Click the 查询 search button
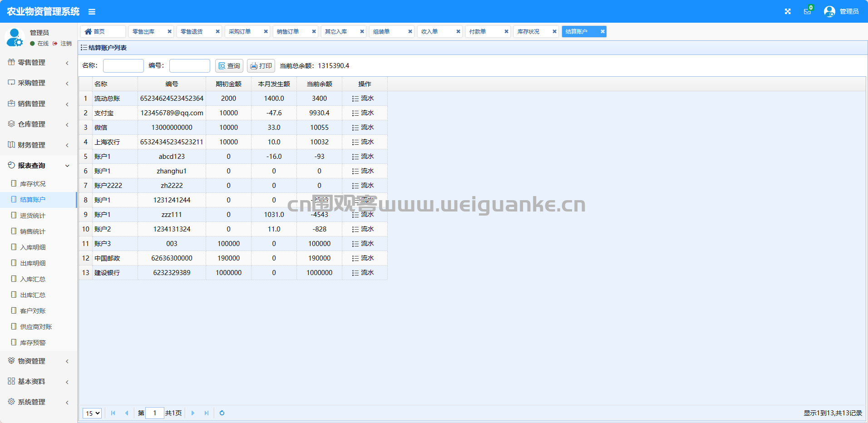Screen dimensions: 868x423 point(229,66)
